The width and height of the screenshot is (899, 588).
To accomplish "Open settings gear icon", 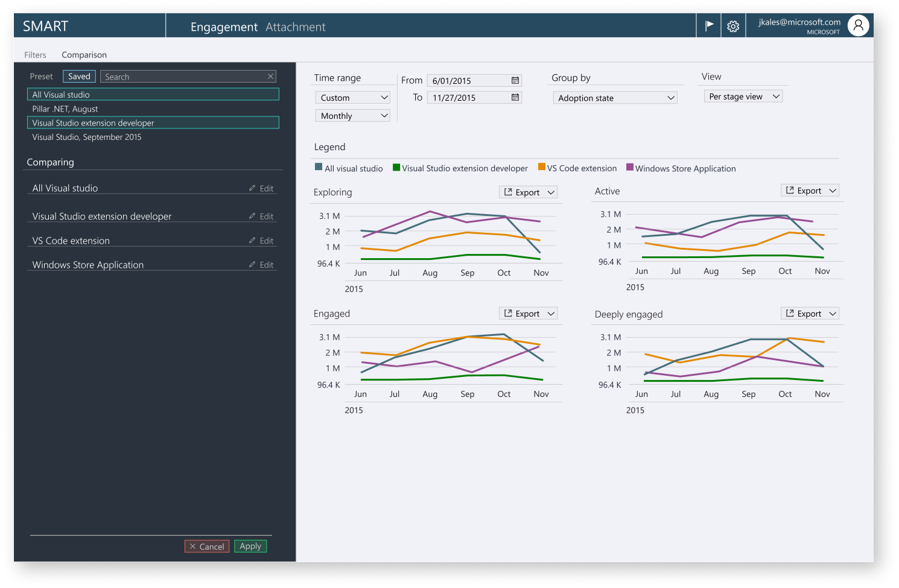I will point(733,27).
